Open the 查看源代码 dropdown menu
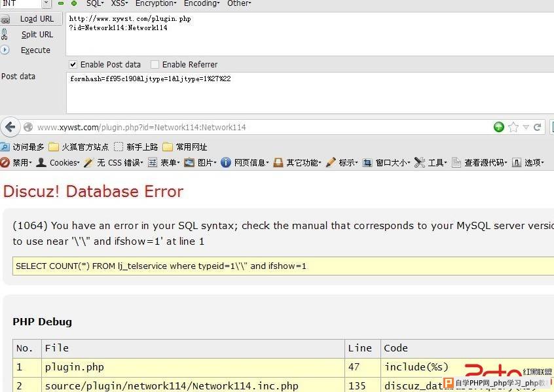The height and width of the screenshot is (392, 554). click(x=486, y=162)
